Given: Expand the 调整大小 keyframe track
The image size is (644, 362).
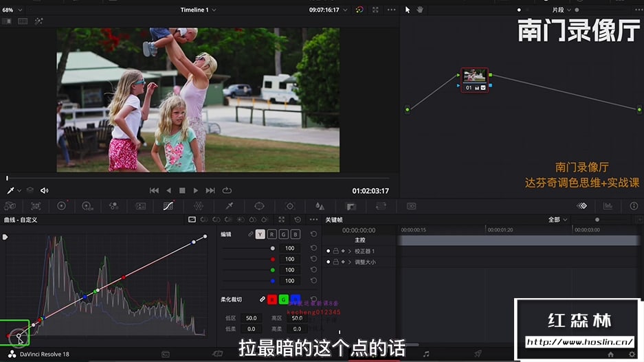Looking at the screenshot, I should coord(350,262).
